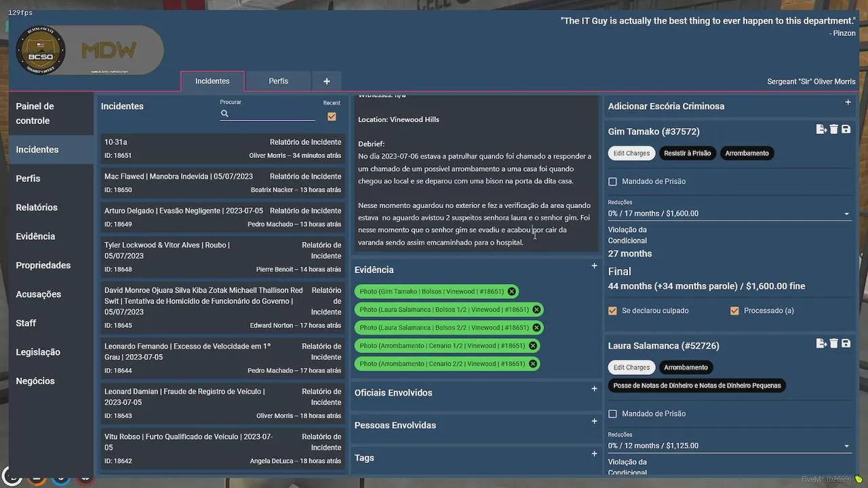Remove the Laura Salamanca Bolsos 1/2 evidence tag
Screen dimensions: 868x488
coord(536,310)
